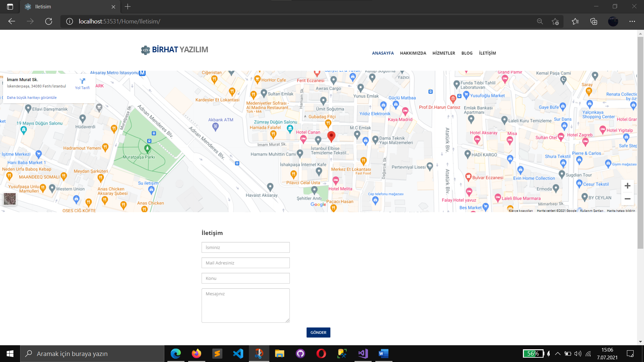Screen dimensions: 644x362
Task: Open Visual Studio Code from the taskbar
Action: [x=238, y=354]
